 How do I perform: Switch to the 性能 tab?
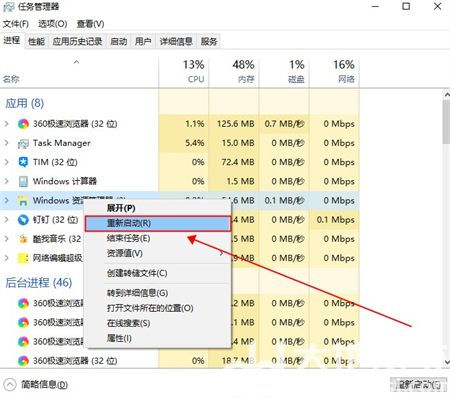(x=36, y=41)
